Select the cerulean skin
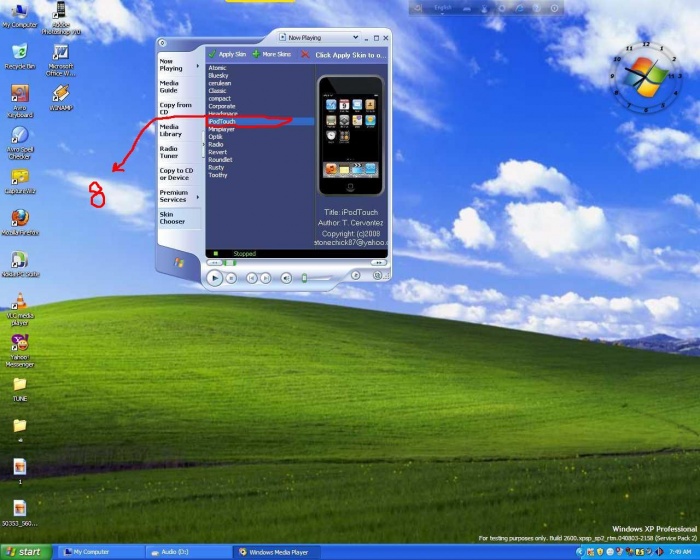 click(x=220, y=83)
